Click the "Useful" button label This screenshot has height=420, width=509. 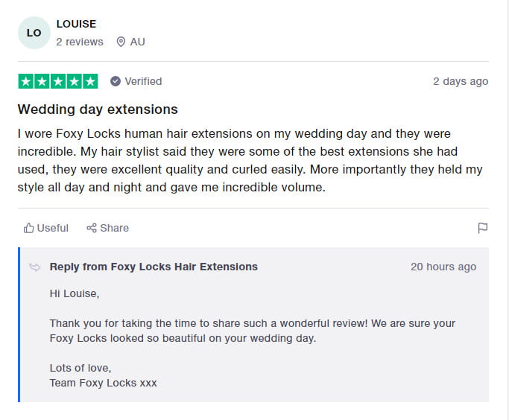coord(52,228)
